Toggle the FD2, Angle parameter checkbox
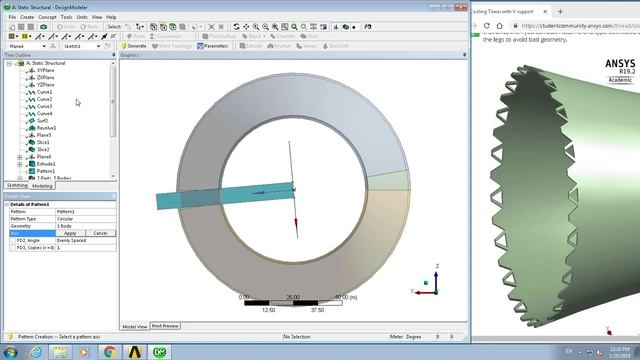This screenshot has width=640, height=360. pyautogui.click(x=13, y=240)
